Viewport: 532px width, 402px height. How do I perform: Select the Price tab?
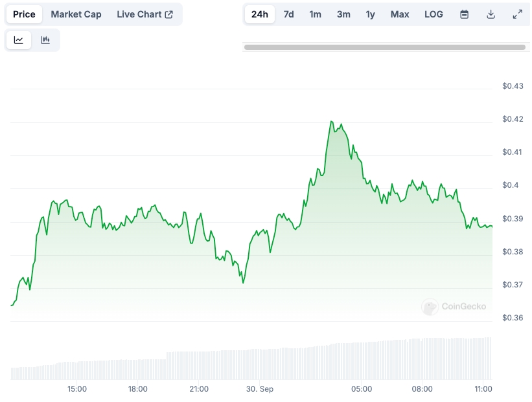point(24,14)
